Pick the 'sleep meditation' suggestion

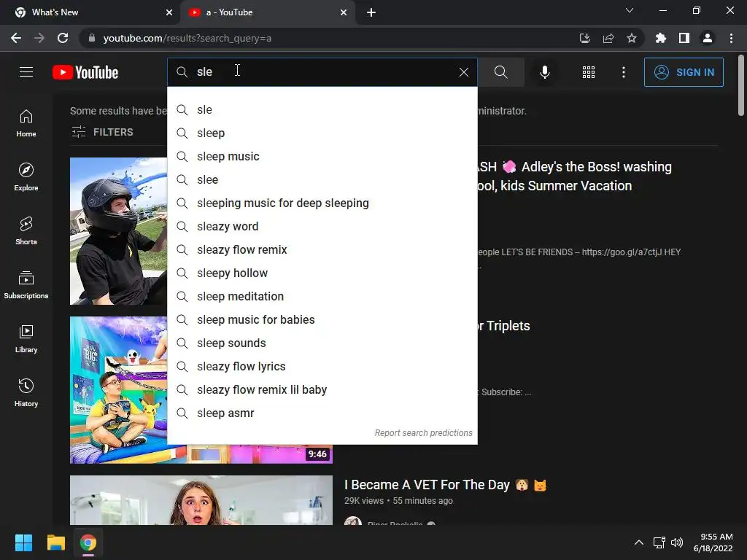pyautogui.click(x=322, y=296)
